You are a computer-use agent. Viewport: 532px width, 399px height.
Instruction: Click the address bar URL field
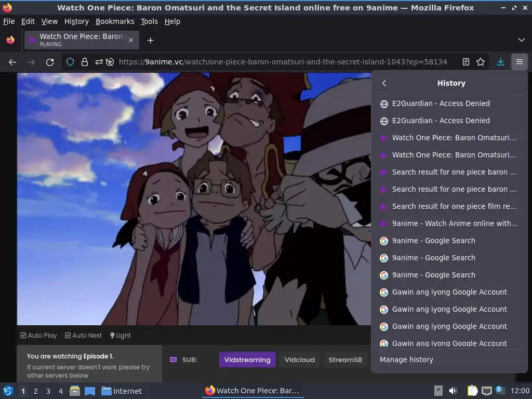point(283,62)
